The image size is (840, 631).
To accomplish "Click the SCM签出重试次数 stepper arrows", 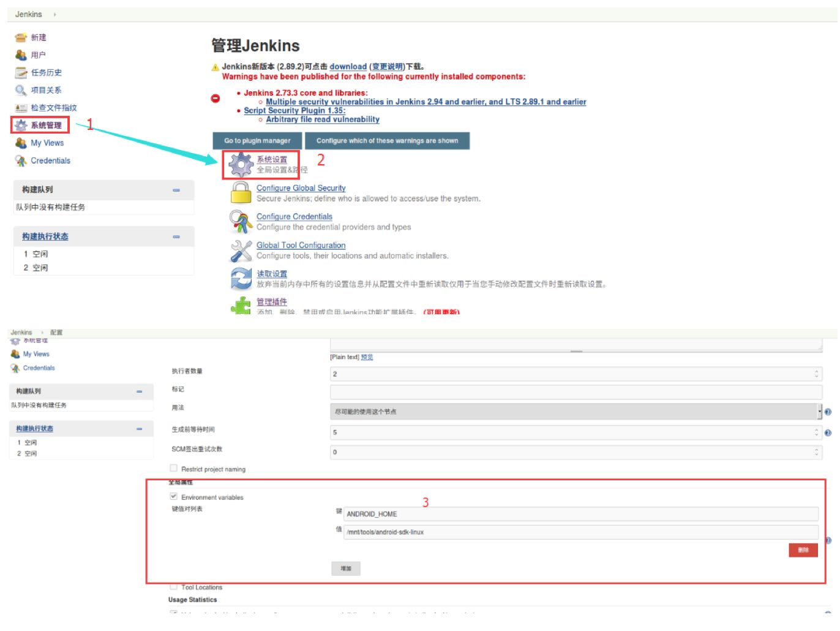I will click(x=816, y=452).
